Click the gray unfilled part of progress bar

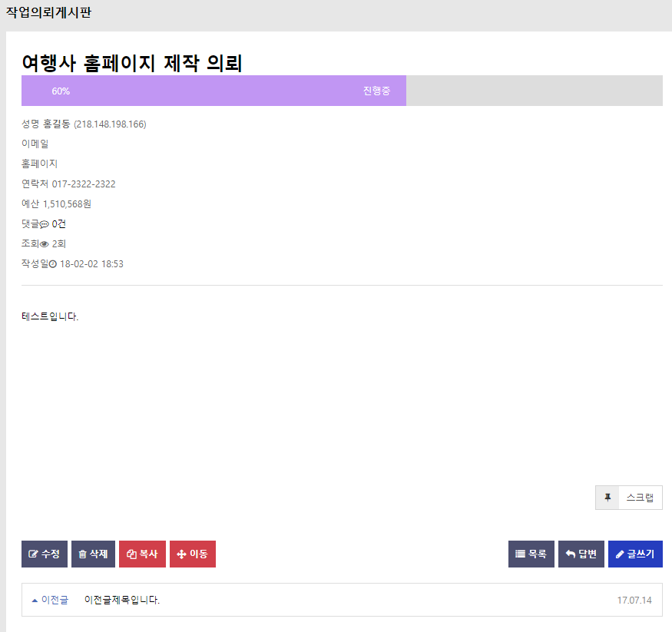coord(535,91)
